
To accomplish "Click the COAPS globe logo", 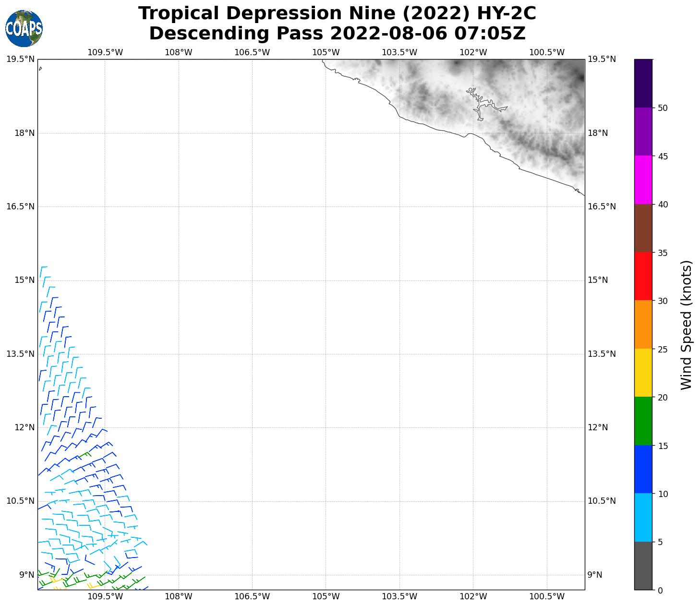I will coord(24,29).
